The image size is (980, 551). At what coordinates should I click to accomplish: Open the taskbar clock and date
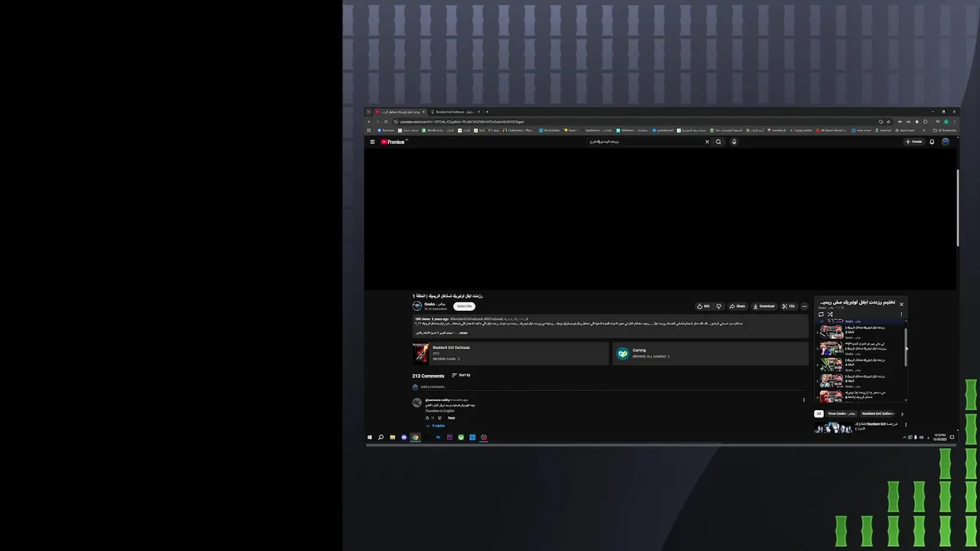coord(939,438)
